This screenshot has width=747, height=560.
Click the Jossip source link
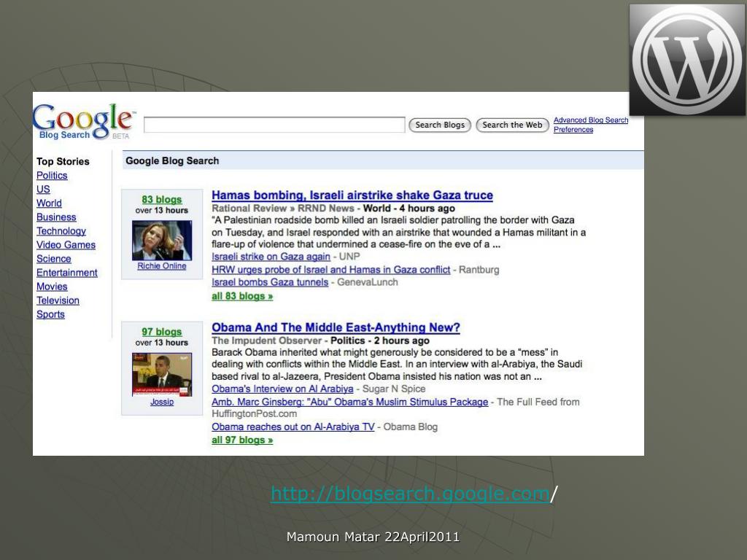[x=162, y=402]
